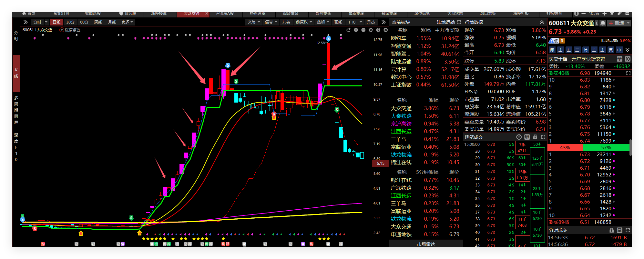The width and height of the screenshot is (644, 259).
Task: Open the 沪深京A股 tab
Action: (225, 14)
